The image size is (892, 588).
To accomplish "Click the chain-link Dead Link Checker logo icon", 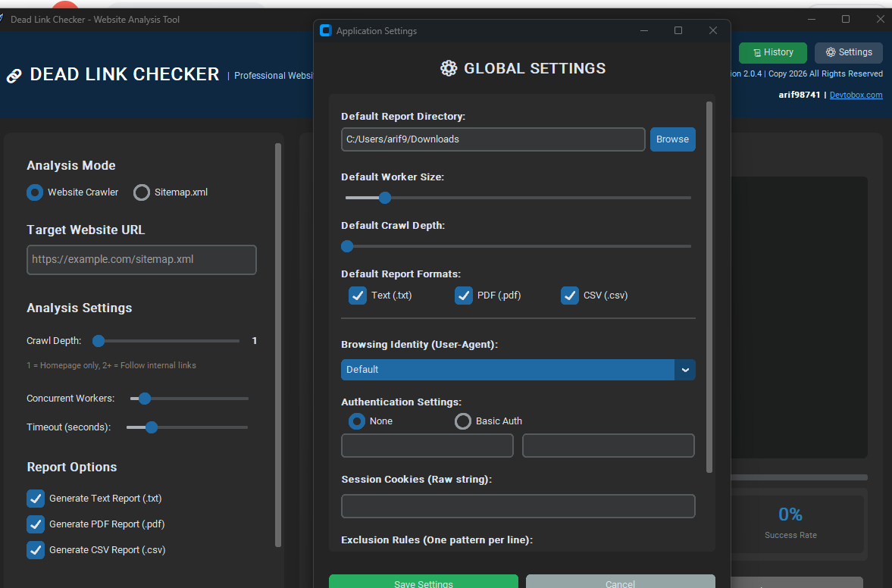I will tap(14, 75).
